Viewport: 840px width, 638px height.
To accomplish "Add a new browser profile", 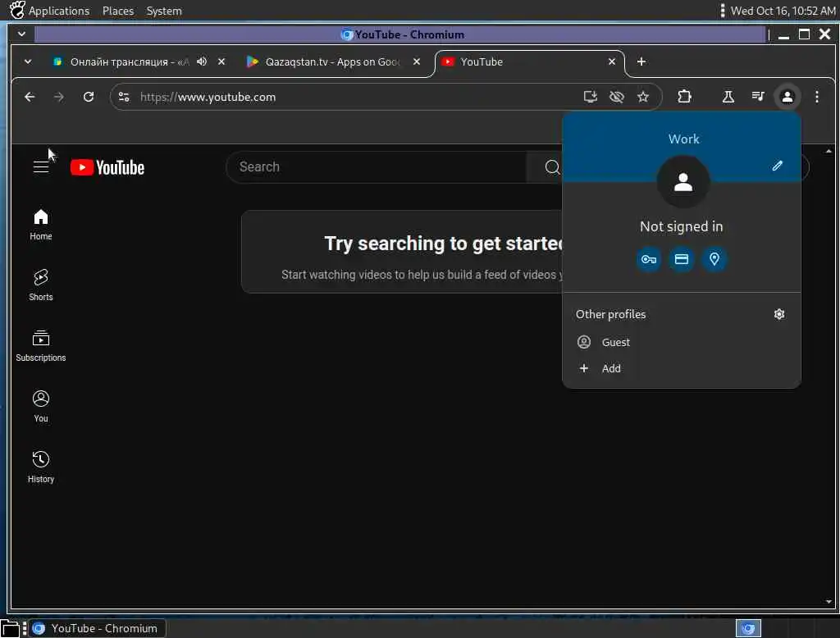I will [682, 368].
